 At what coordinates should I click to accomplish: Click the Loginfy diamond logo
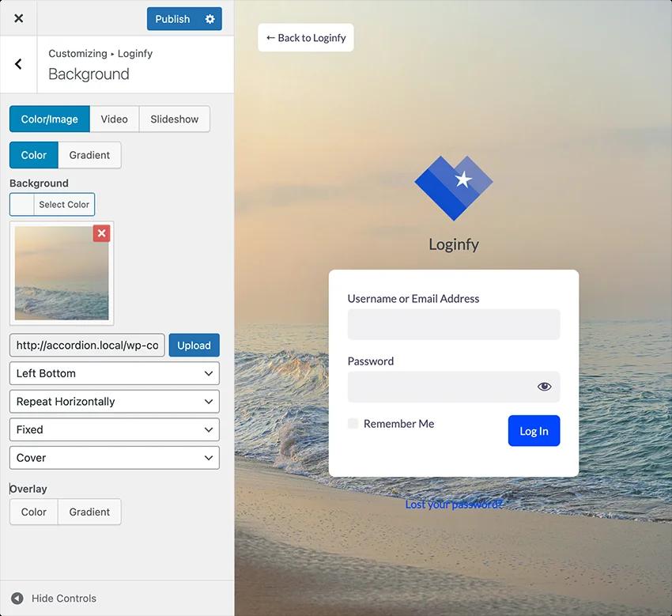click(x=453, y=188)
